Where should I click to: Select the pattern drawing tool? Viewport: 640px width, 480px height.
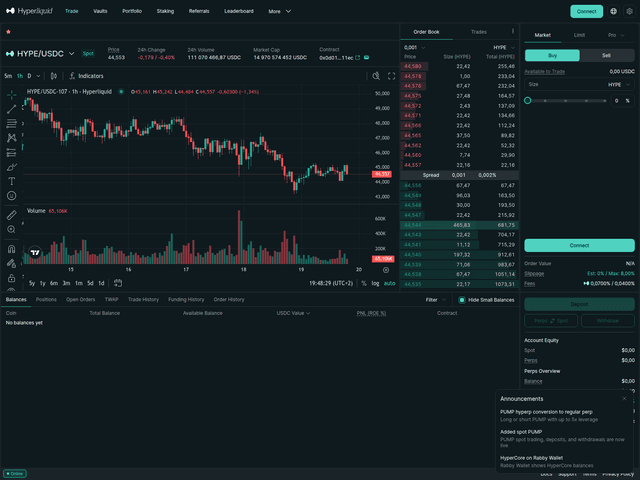pyautogui.click(x=11, y=138)
